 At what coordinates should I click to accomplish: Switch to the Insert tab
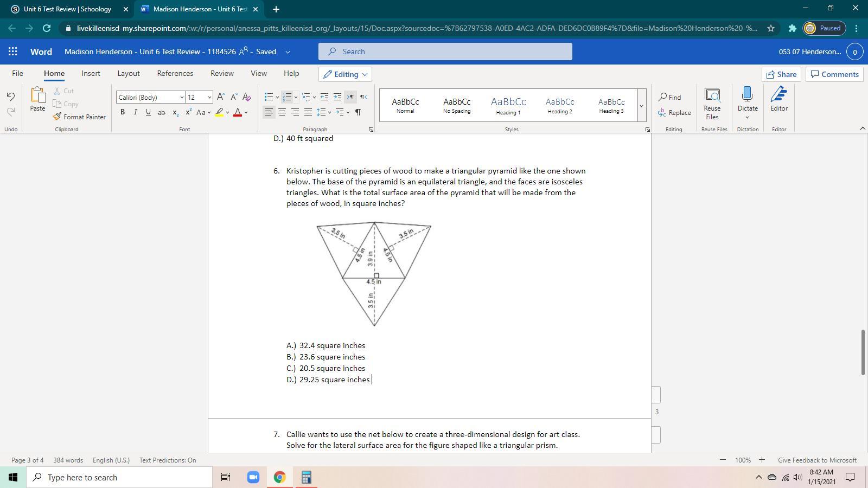91,73
